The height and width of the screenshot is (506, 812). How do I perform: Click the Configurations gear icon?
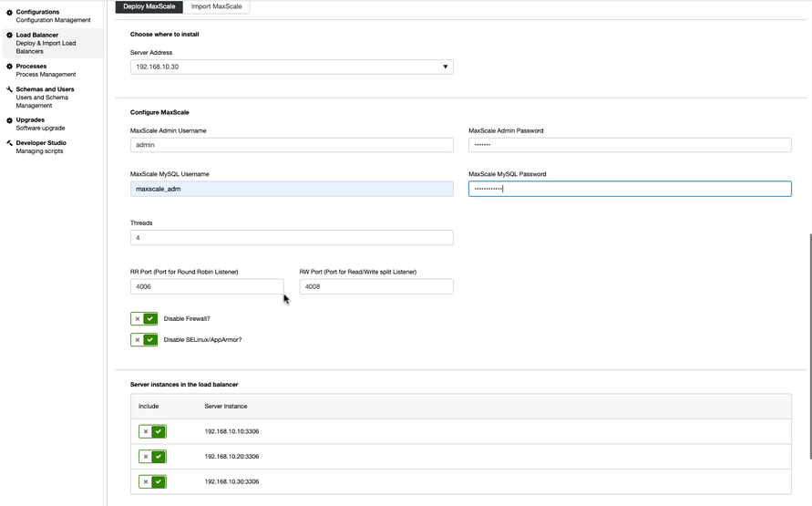(9, 12)
